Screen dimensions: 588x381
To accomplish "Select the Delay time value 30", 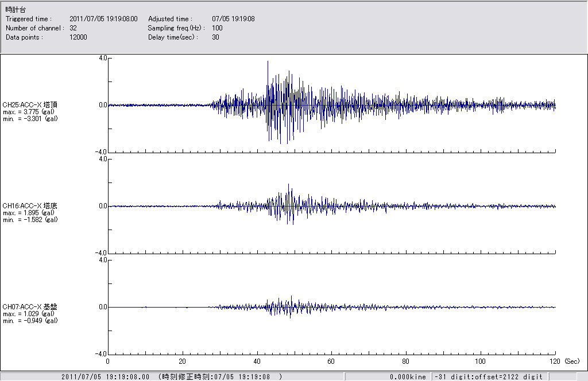I will 215,37.
